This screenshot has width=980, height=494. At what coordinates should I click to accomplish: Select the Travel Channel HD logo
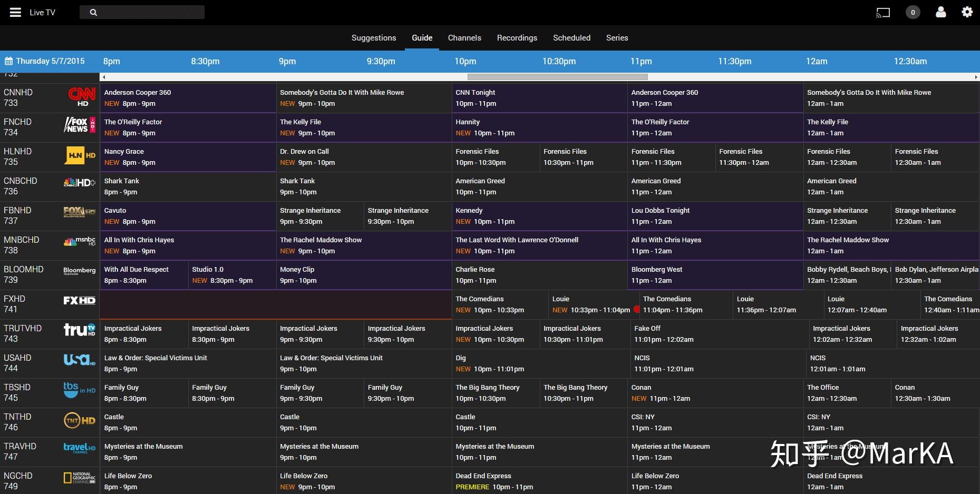(80, 448)
